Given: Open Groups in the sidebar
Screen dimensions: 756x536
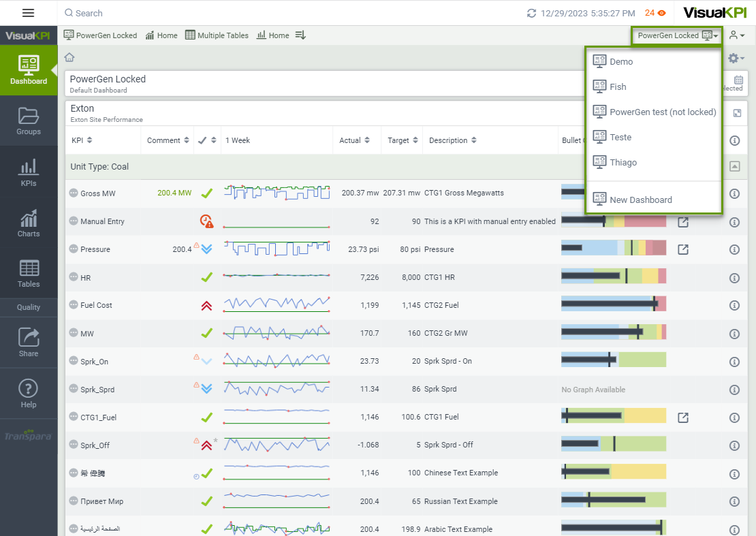Looking at the screenshot, I should click(29, 121).
